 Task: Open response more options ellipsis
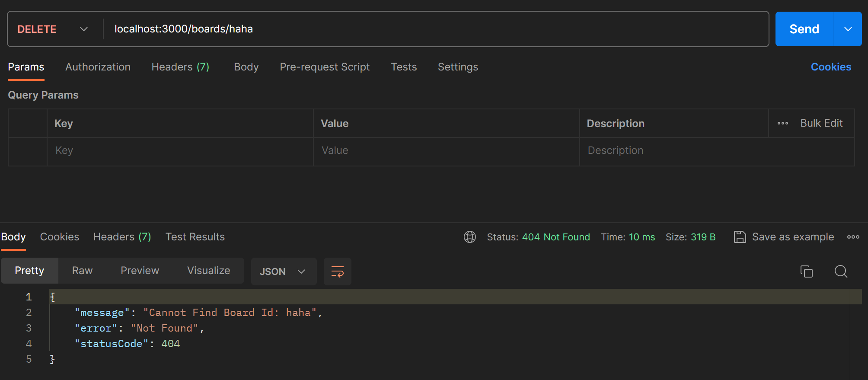tap(853, 237)
